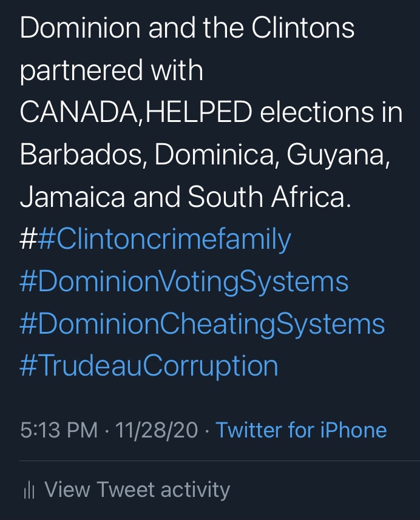
Task: Open the #DominionCheatingSystems hashtag
Action: tap(202, 323)
